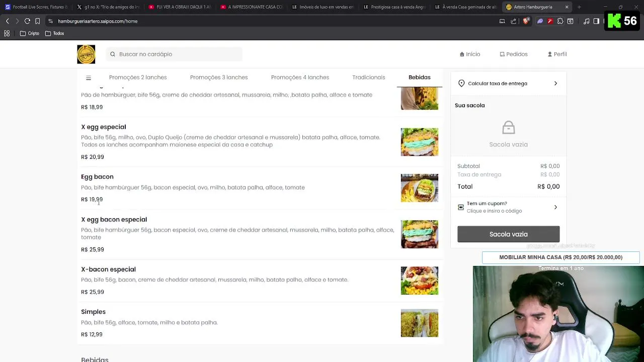This screenshot has height=362, width=644.
Task: Click the Buscar no cardápio search field
Action: click(x=174, y=54)
